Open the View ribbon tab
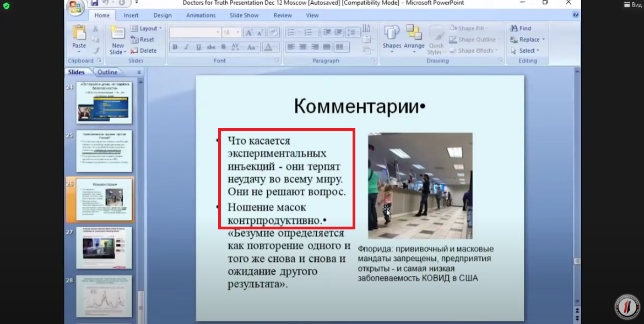 tap(312, 15)
